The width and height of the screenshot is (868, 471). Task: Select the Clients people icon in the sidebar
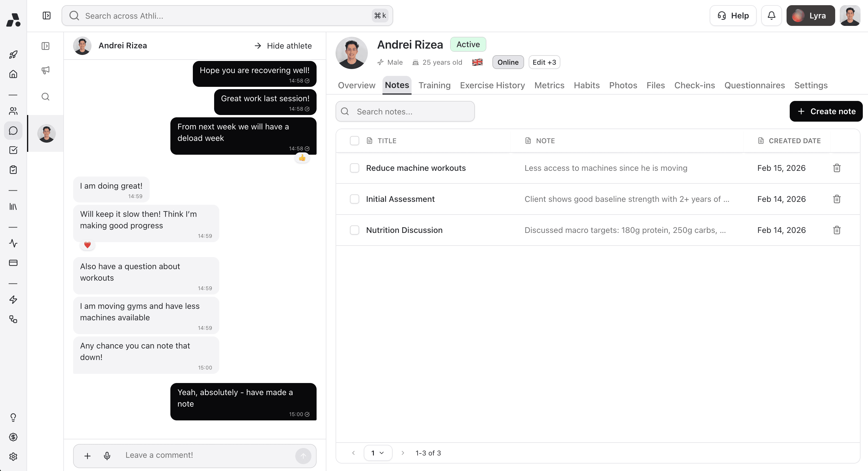[x=14, y=111]
